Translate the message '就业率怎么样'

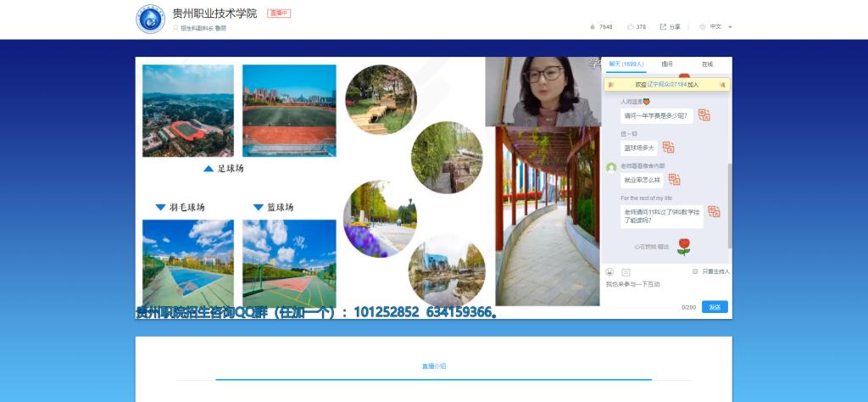tap(674, 180)
